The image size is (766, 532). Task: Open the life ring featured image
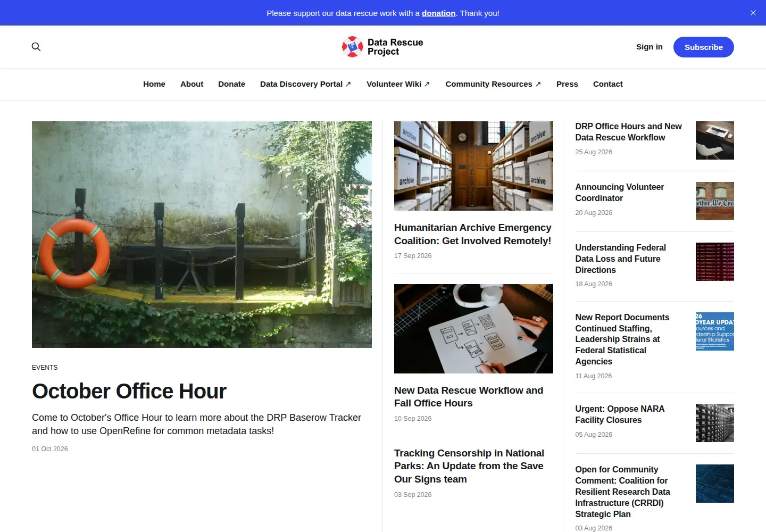[x=202, y=235]
